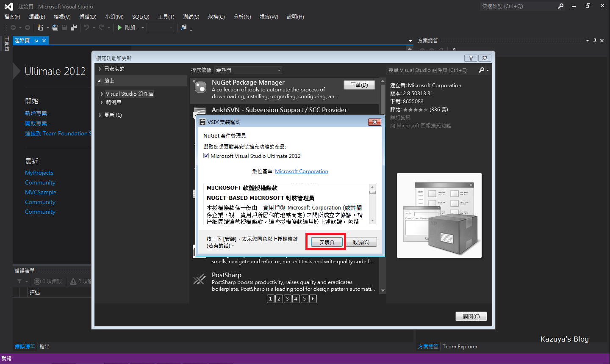Click the 下載(D) download button
Screen dimensions: 610x364
point(359,85)
